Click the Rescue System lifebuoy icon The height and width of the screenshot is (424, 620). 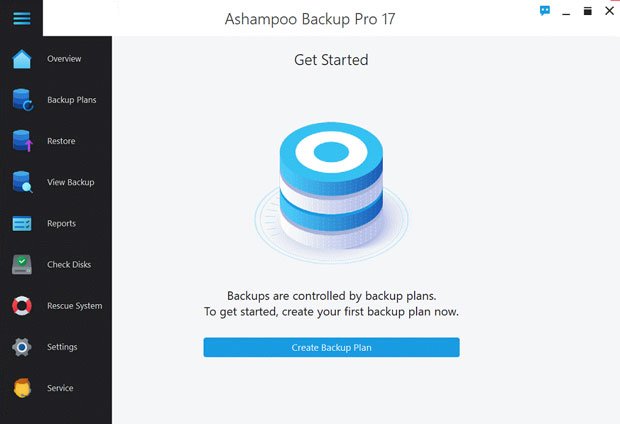(22, 306)
